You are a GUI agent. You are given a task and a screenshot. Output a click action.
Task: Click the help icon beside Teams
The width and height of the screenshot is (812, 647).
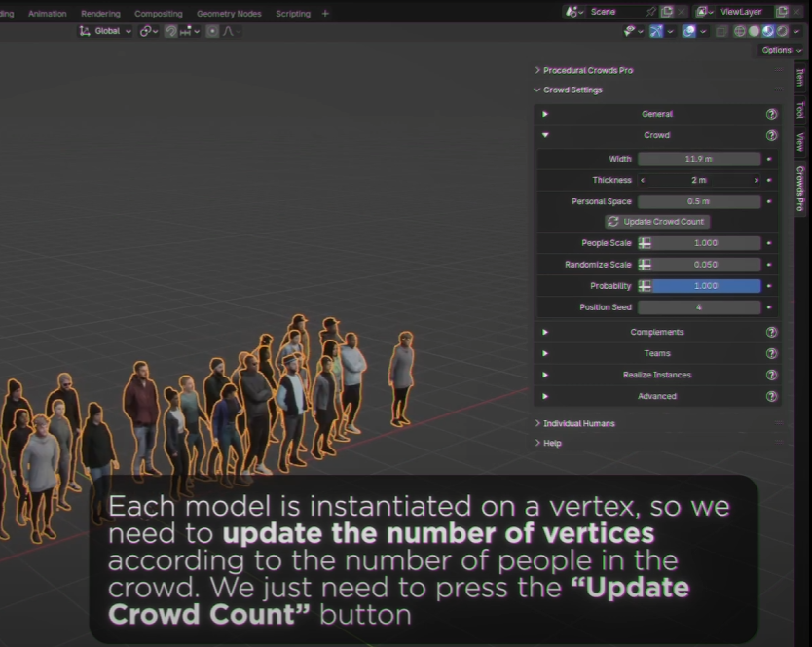tap(771, 353)
